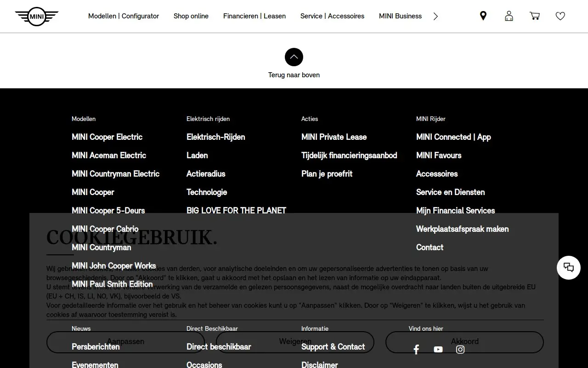
Task: Open MINI Business menu
Action: pyautogui.click(x=400, y=16)
